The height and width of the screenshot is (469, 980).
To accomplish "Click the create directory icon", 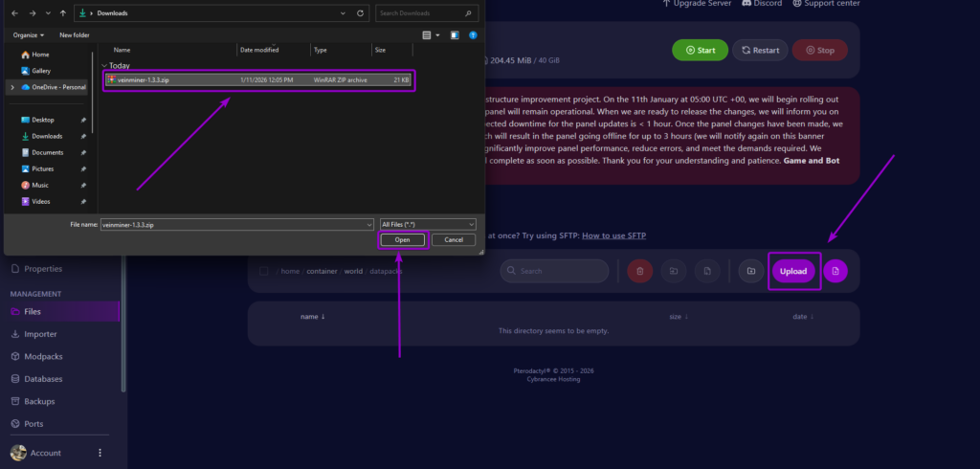I will (x=750, y=271).
